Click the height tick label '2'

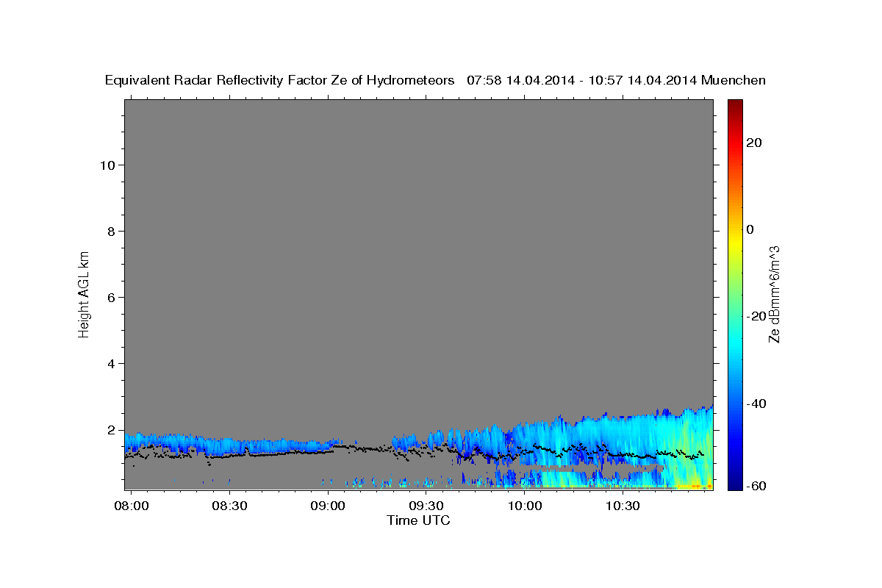[111, 430]
